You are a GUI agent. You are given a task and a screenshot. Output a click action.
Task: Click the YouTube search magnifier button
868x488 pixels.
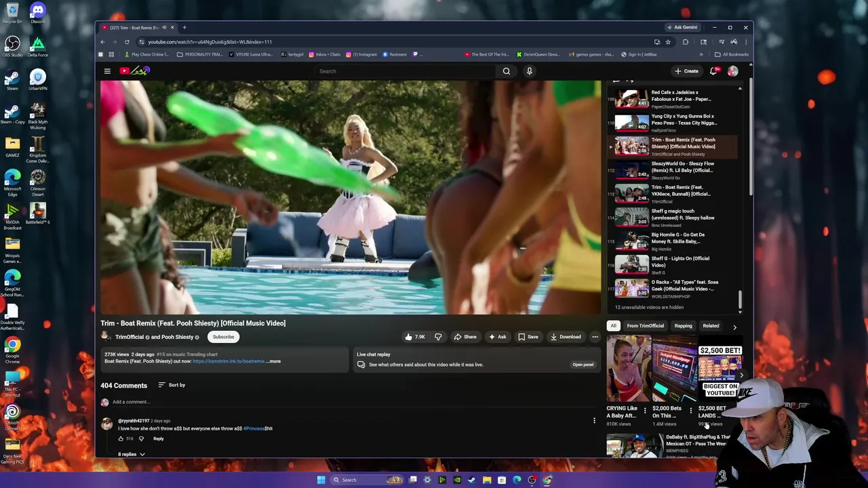(507, 71)
